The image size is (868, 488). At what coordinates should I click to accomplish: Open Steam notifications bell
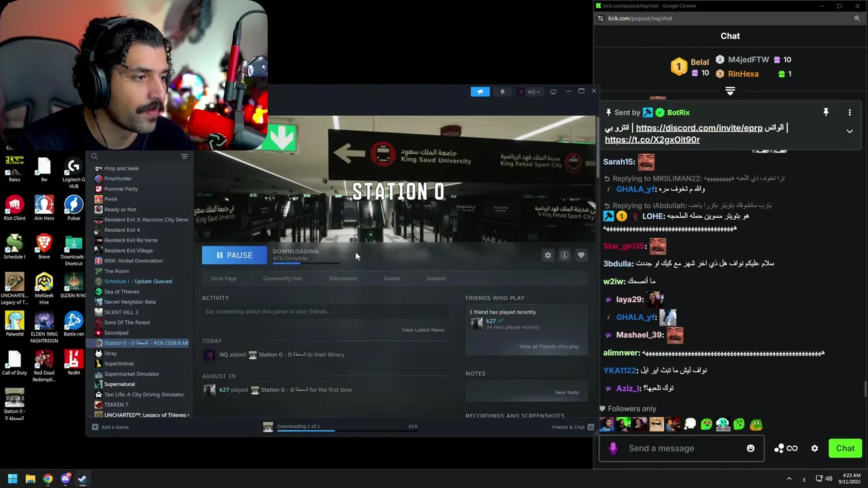point(502,91)
